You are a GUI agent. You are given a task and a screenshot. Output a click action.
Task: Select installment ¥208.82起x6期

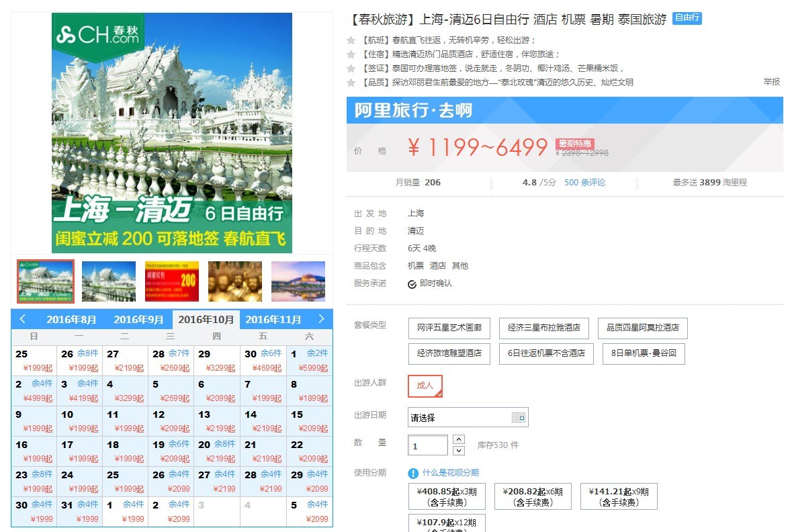click(x=533, y=497)
